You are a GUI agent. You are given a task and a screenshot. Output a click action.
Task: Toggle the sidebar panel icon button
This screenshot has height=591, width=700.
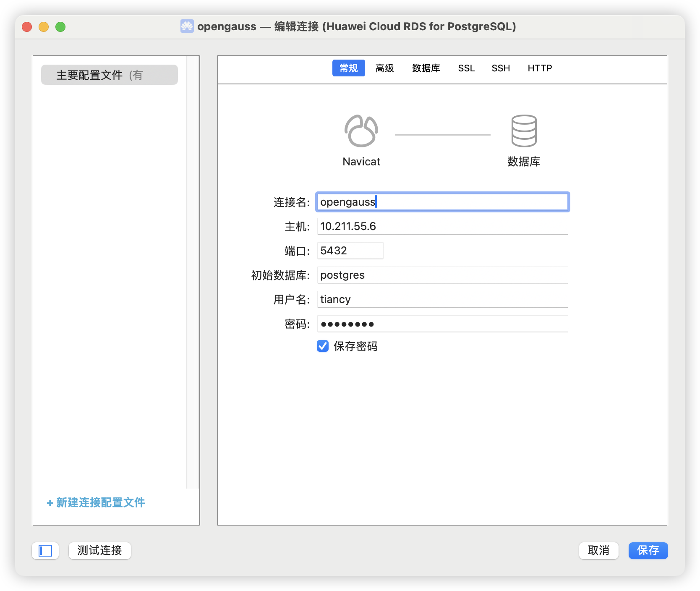click(45, 551)
